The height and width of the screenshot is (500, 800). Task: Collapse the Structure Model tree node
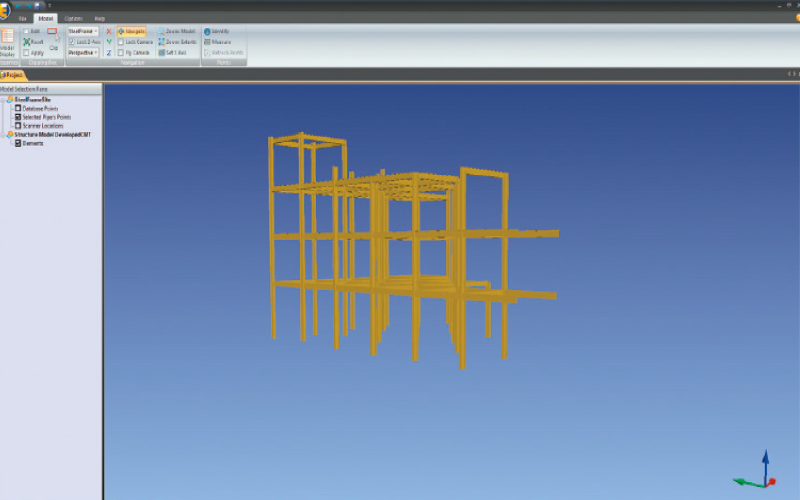(3, 135)
